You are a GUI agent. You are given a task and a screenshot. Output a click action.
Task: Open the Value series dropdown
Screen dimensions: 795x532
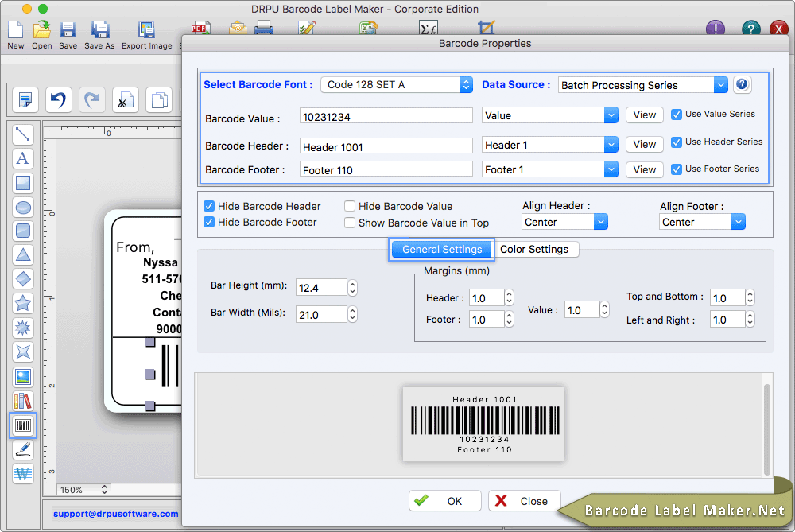pos(549,115)
